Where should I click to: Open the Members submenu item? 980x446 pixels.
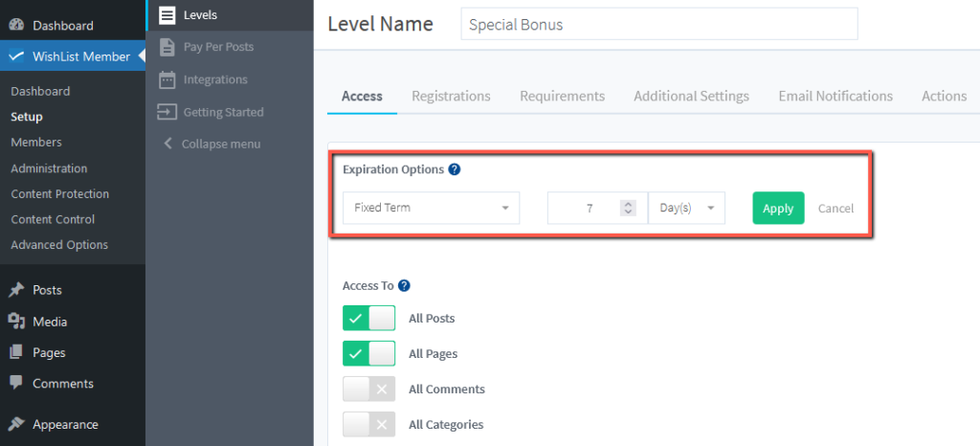click(36, 143)
